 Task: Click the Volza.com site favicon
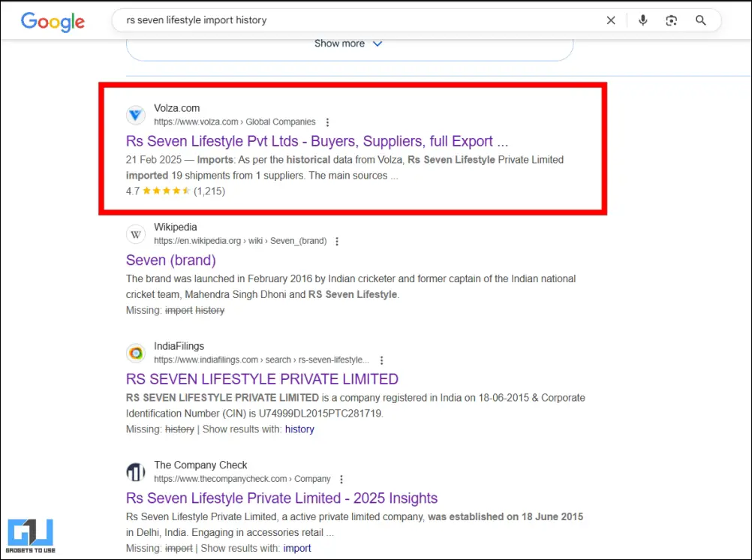[x=136, y=115]
